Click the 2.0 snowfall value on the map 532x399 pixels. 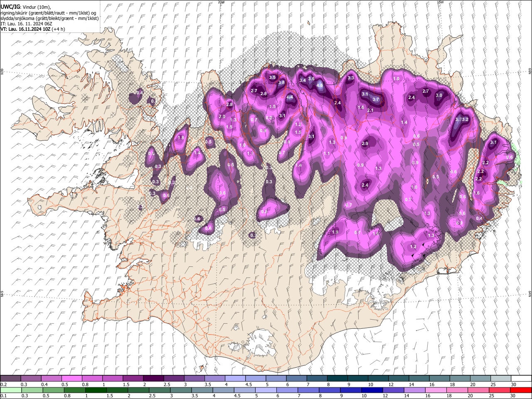[222, 117]
